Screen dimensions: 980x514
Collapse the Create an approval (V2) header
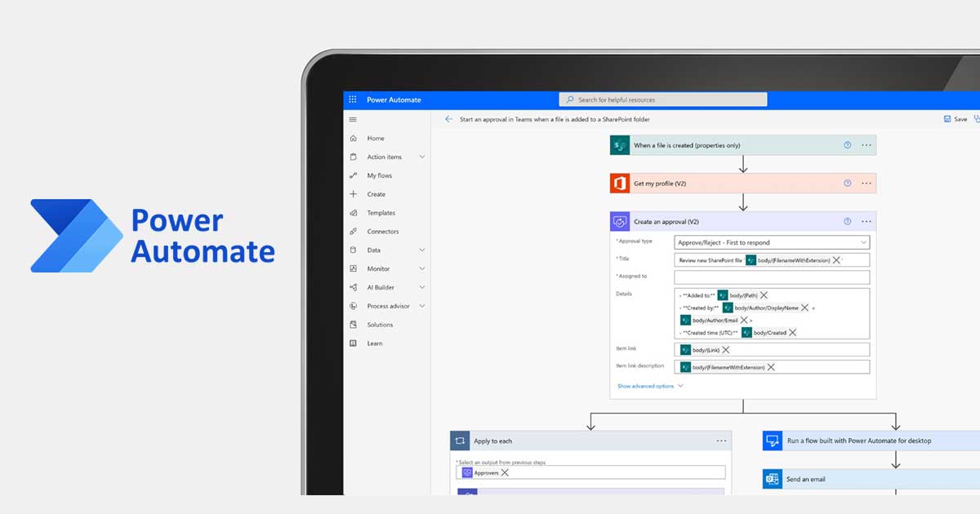click(743, 221)
